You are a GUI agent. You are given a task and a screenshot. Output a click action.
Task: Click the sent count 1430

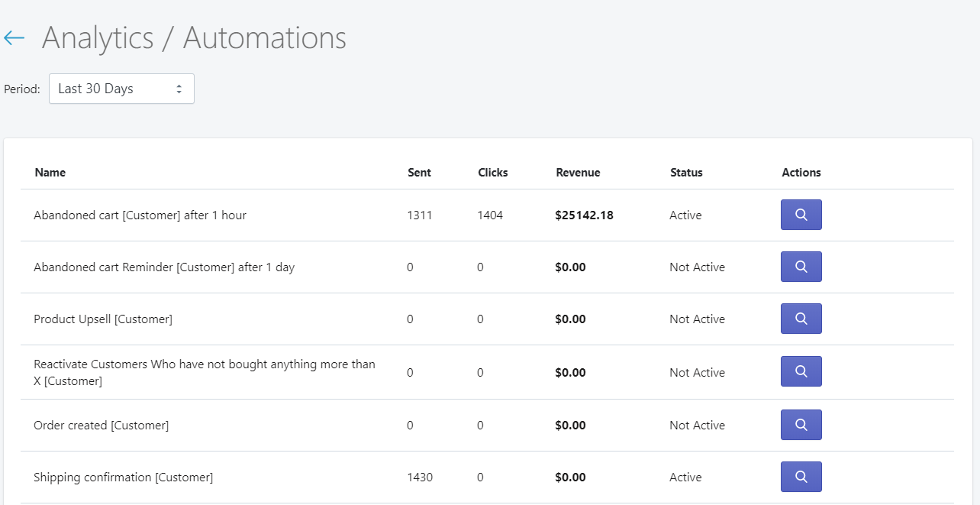pyautogui.click(x=420, y=477)
